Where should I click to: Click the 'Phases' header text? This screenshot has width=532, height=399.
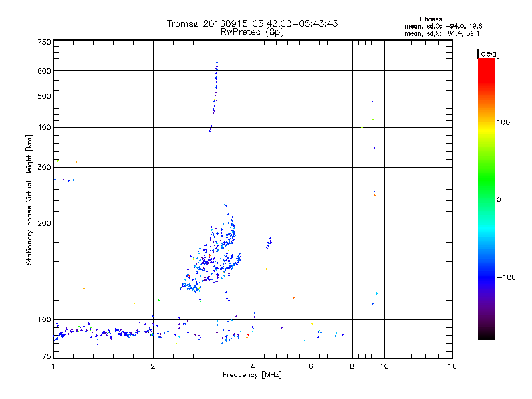pos(430,19)
